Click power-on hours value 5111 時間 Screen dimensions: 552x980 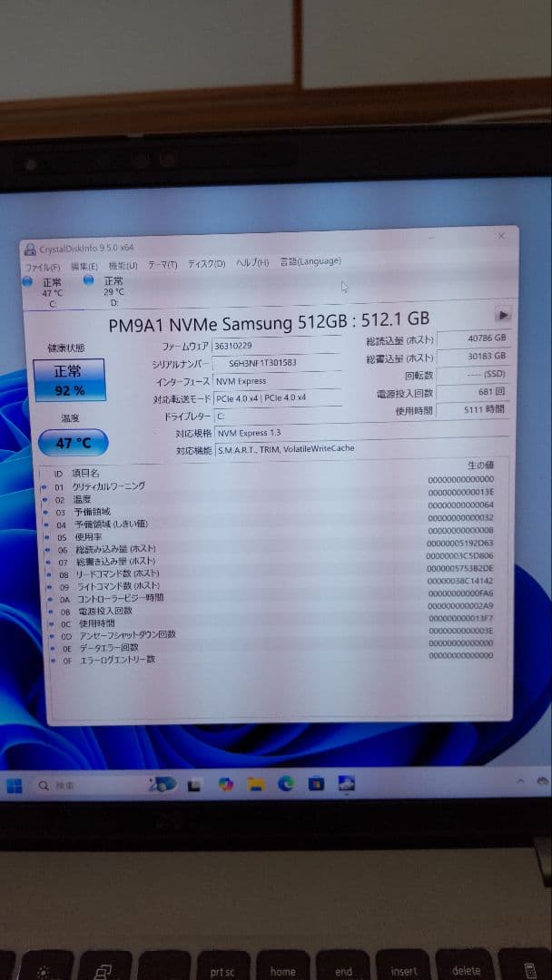(x=473, y=410)
